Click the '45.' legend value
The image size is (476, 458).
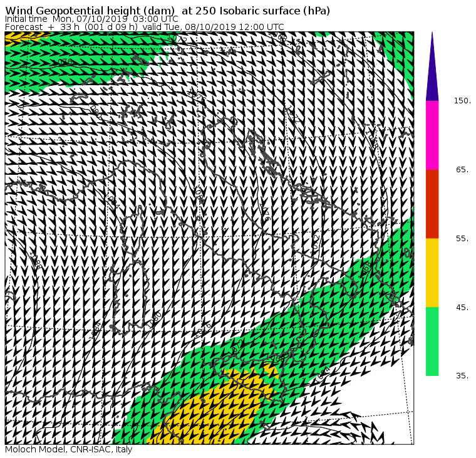pyautogui.click(x=462, y=308)
